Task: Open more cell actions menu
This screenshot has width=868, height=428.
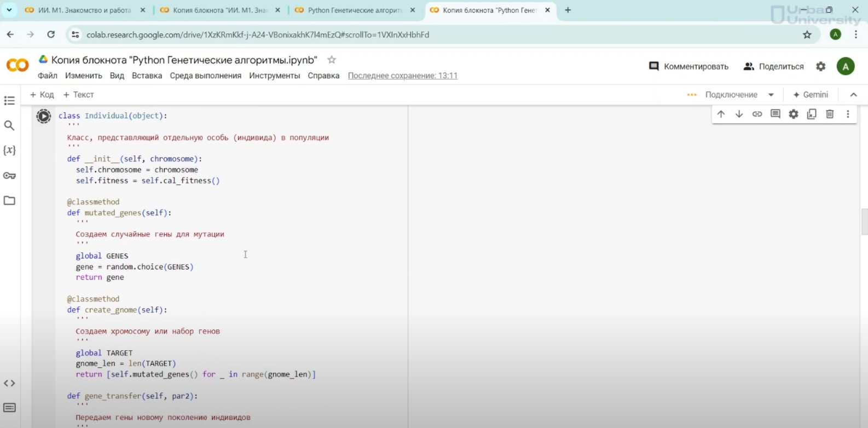Action: tap(848, 114)
